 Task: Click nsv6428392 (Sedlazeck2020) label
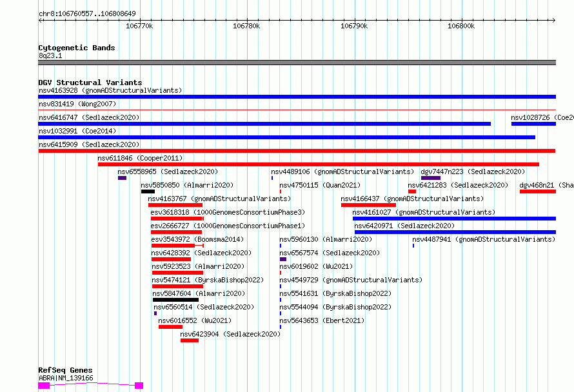[201, 253]
